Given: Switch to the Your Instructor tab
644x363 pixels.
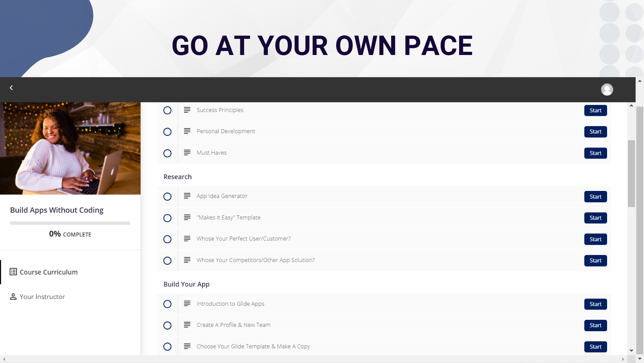Looking at the screenshot, I should [x=42, y=297].
